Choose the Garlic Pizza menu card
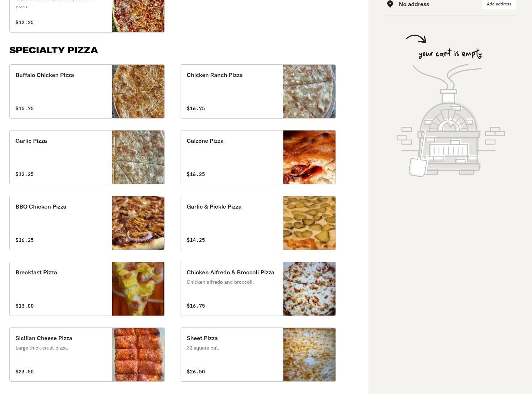 [87, 157]
